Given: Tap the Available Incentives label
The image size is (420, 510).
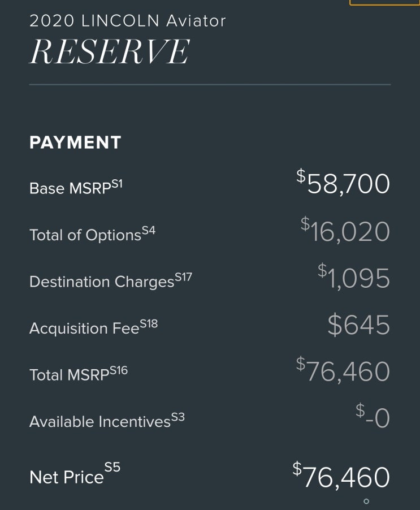Looking at the screenshot, I should point(100,422).
